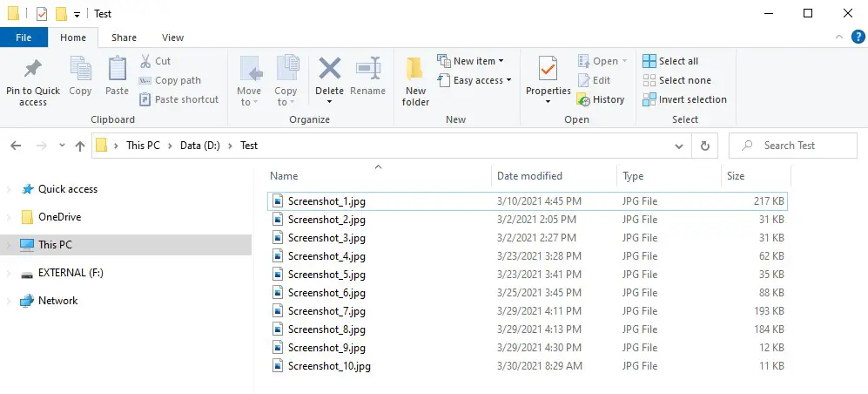Switch to the View ribbon tab

pyautogui.click(x=172, y=37)
